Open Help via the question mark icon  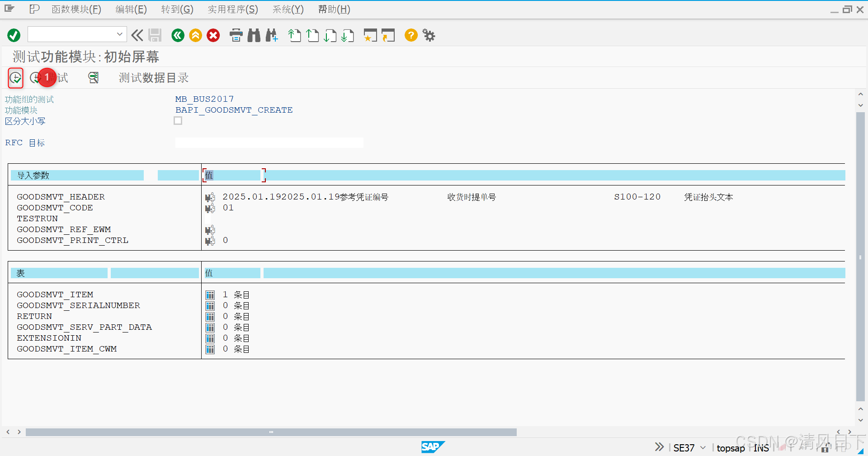point(410,35)
